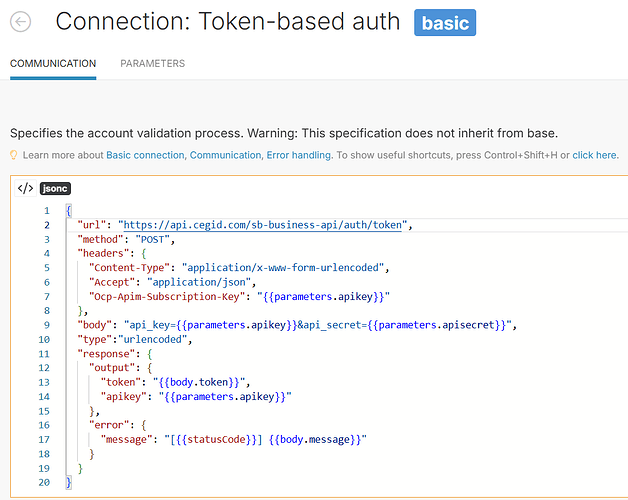Click the jsonc language badge

(x=55, y=188)
